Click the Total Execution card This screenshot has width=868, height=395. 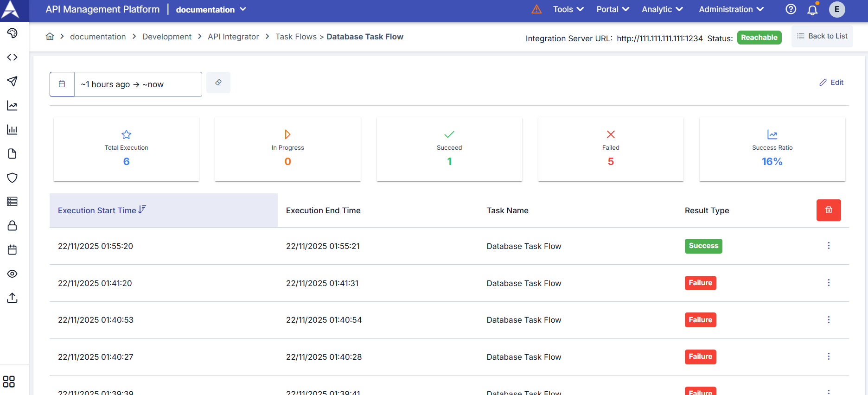[x=126, y=149]
